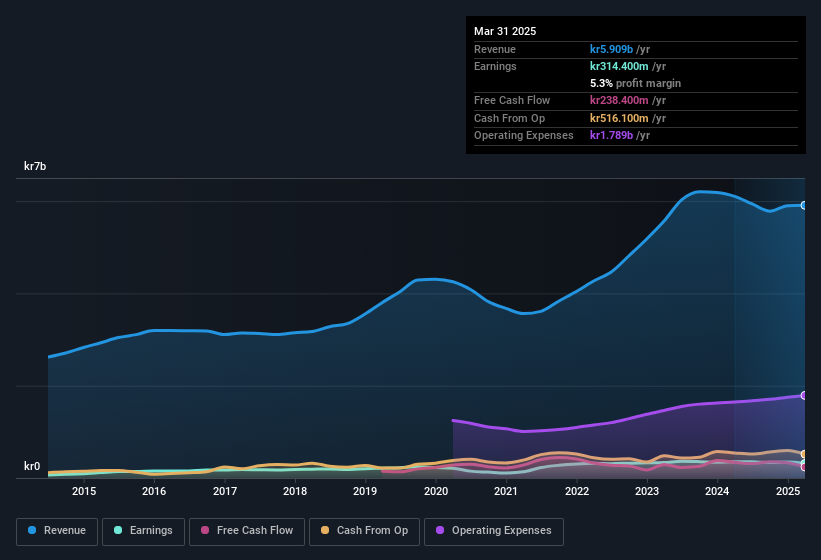821x560 pixels.
Task: Click the Mar 31 2025 tooltip date
Action: pos(505,31)
